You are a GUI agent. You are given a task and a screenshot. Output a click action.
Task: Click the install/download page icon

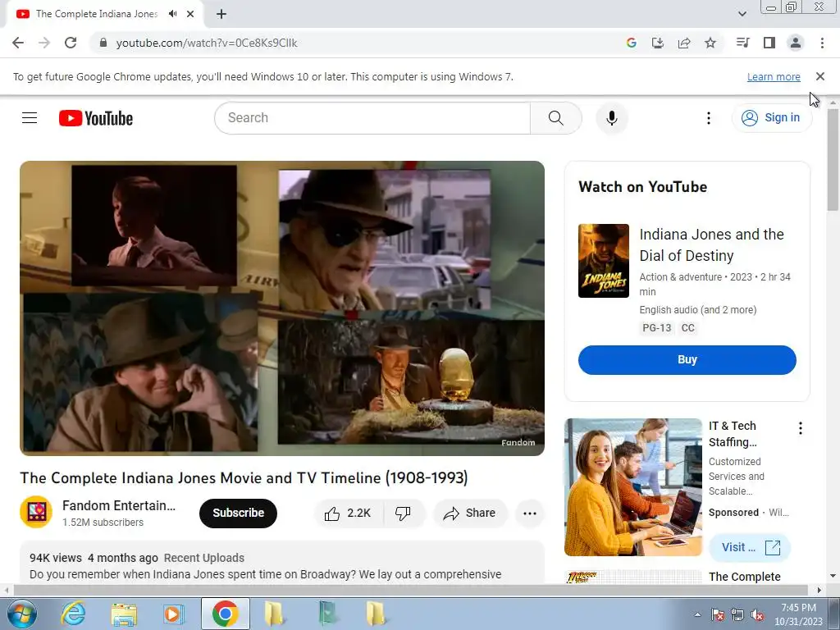click(657, 43)
